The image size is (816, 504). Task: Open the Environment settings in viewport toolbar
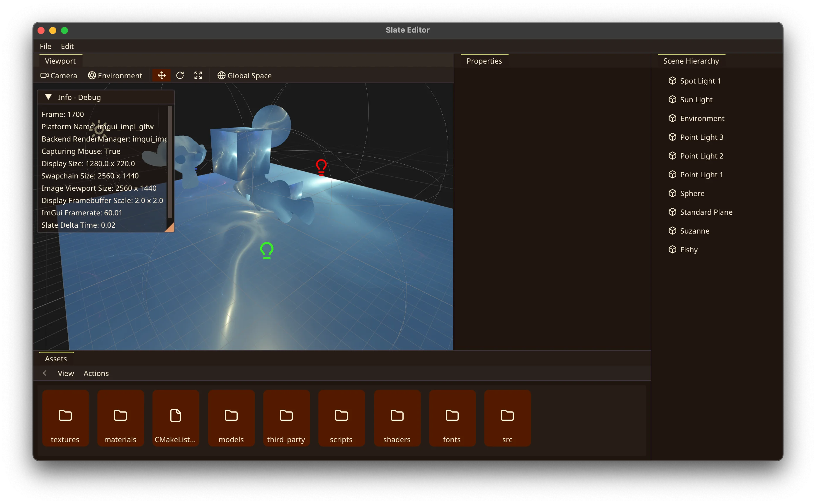[x=115, y=76]
